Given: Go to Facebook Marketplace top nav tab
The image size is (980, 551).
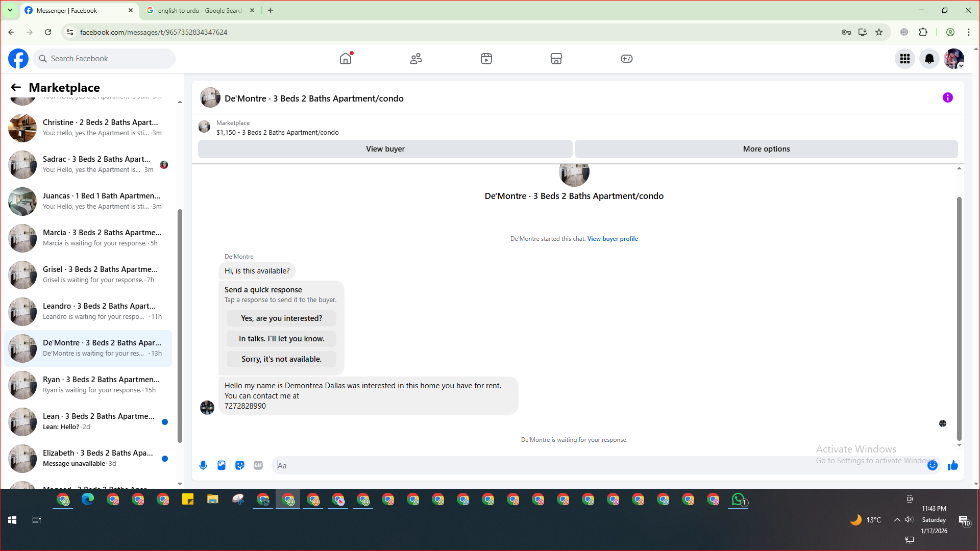Looking at the screenshot, I should coord(556,59).
